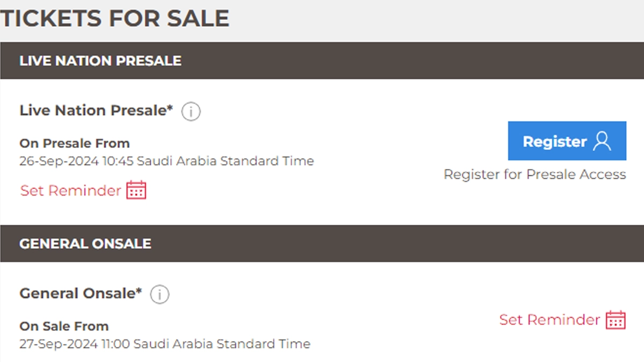Click the Live Nation Presale* title

point(92,110)
